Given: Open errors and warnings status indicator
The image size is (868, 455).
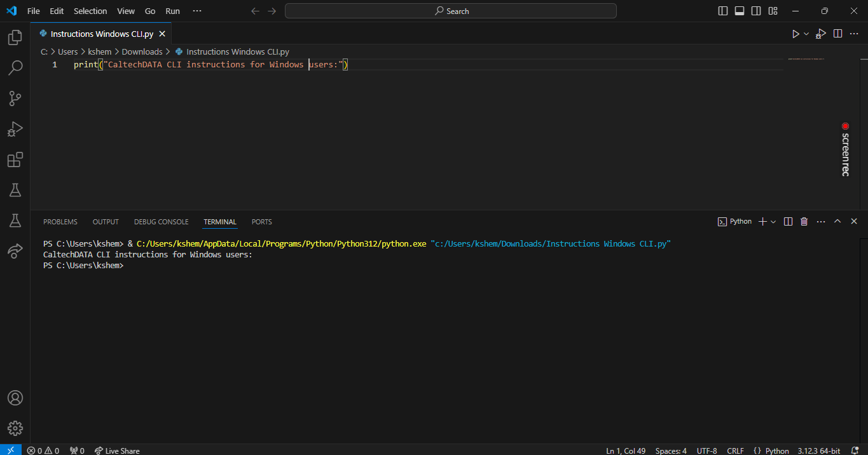Looking at the screenshot, I should point(43,451).
